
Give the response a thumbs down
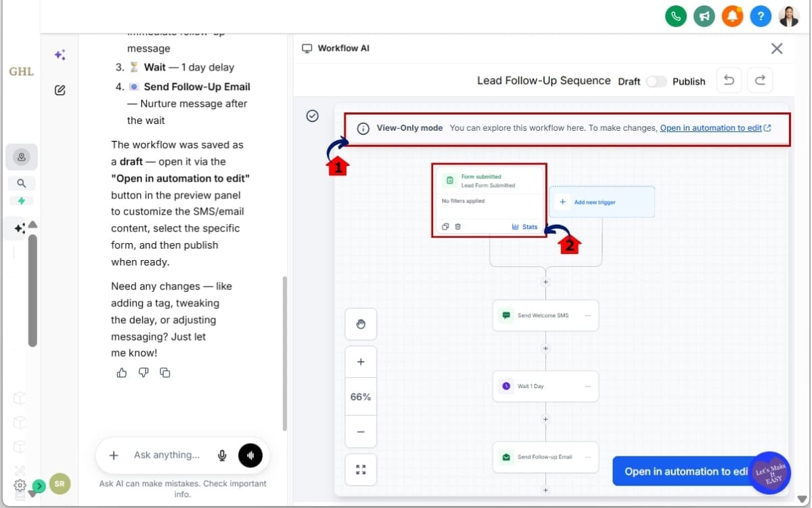point(143,373)
